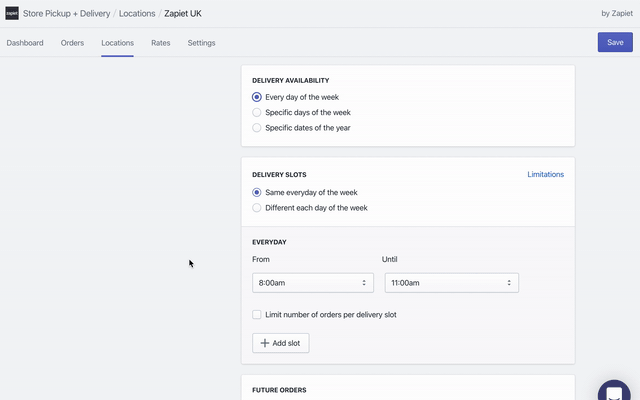The width and height of the screenshot is (640, 400).
Task: Switch to the Dashboard tab
Action: 25,43
